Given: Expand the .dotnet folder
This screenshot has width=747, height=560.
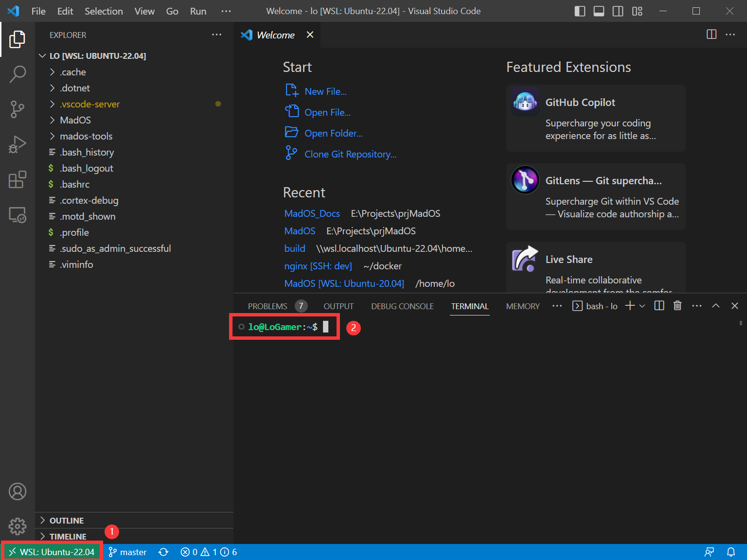Looking at the screenshot, I should (134, 88).
